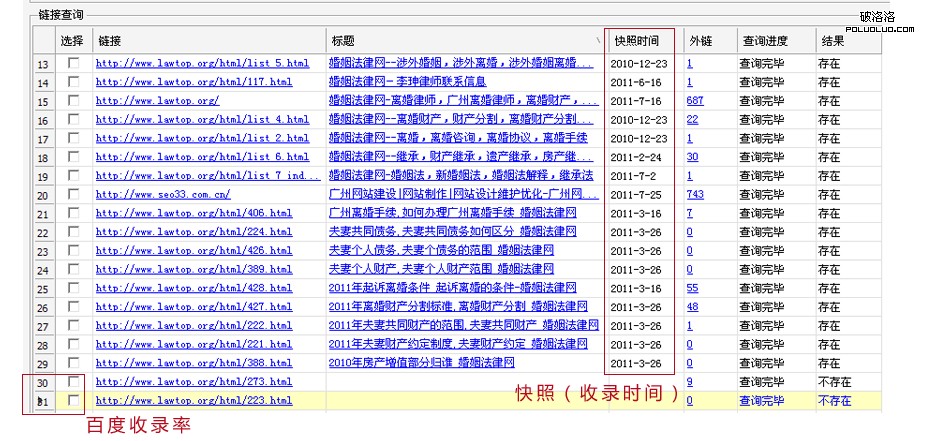Click the sort arrow in the 标题 column header
This screenshot has width=925, height=441.
[x=598, y=42]
